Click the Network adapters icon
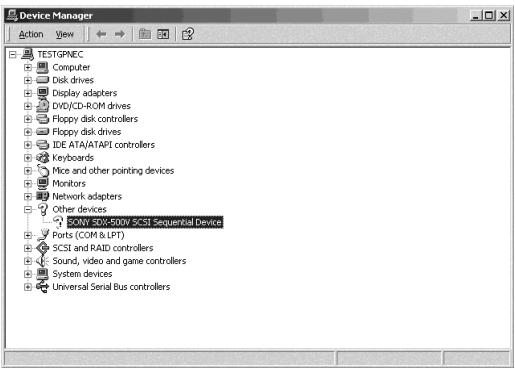 (x=42, y=196)
